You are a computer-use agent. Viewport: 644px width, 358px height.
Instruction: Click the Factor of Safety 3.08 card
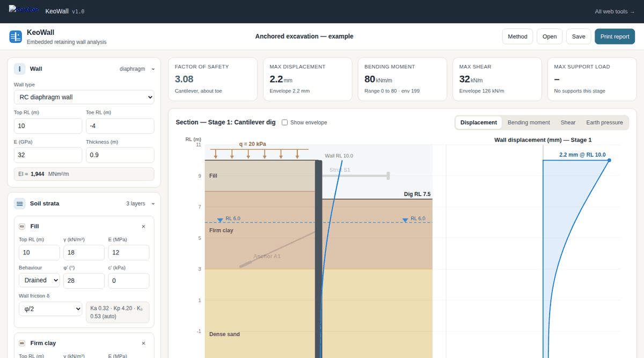tap(213, 79)
